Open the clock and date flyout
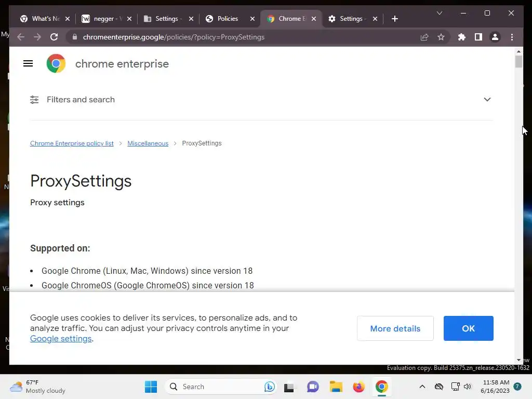This screenshot has height=399, width=532. 495,387
